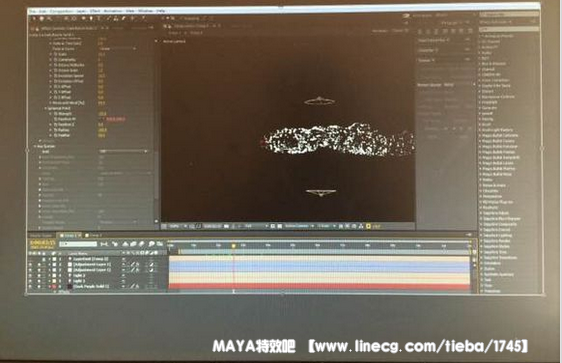Open the Effect menu

click(95, 11)
